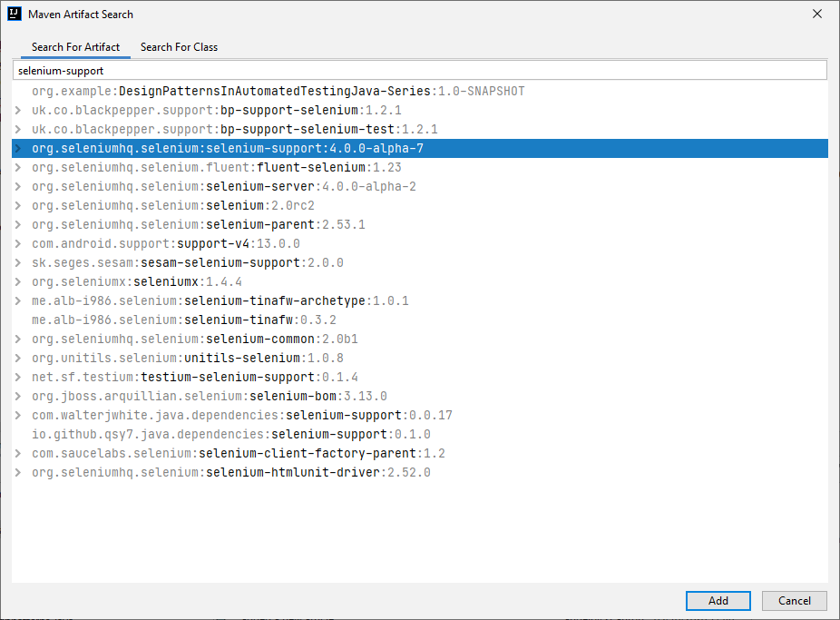
Task: Expand support-v4:13.0.0 node
Action: pyautogui.click(x=18, y=244)
